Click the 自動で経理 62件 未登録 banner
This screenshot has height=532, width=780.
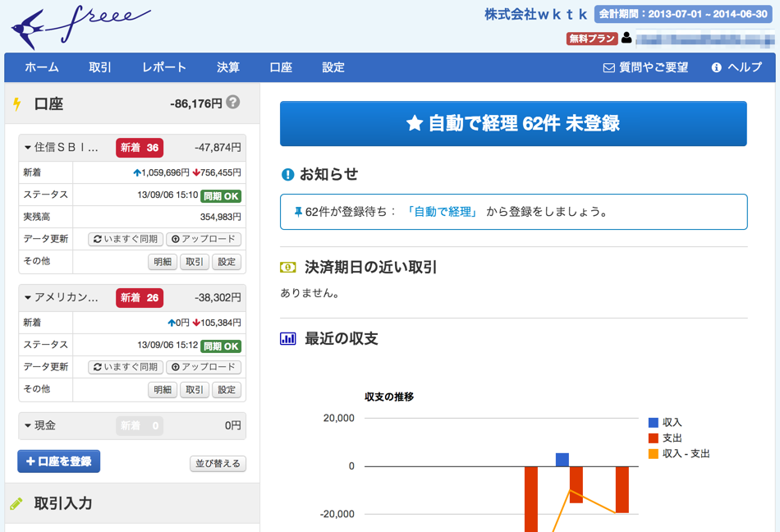tap(513, 124)
